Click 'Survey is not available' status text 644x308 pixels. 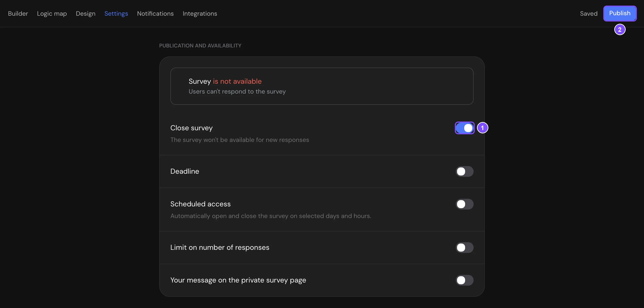point(225,81)
